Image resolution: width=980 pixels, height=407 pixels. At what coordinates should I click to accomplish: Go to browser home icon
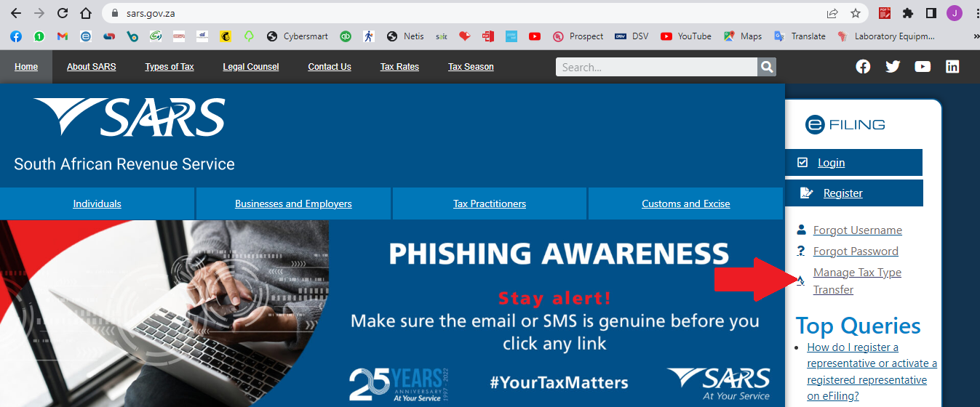point(86,13)
